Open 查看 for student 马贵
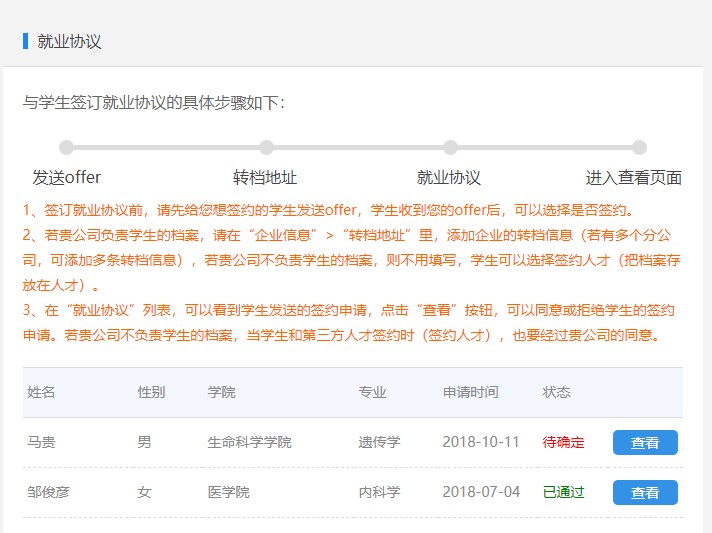 tap(645, 443)
